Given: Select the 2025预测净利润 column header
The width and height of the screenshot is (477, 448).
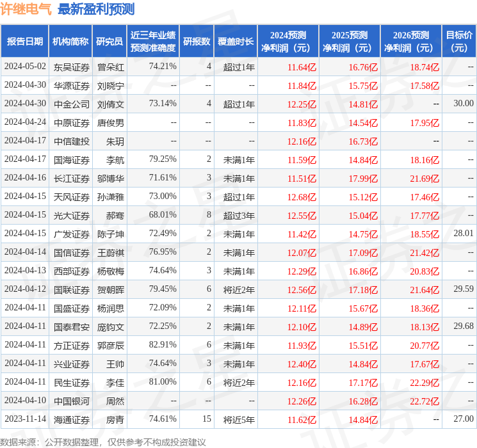Looking at the screenshot, I should 350,42.
